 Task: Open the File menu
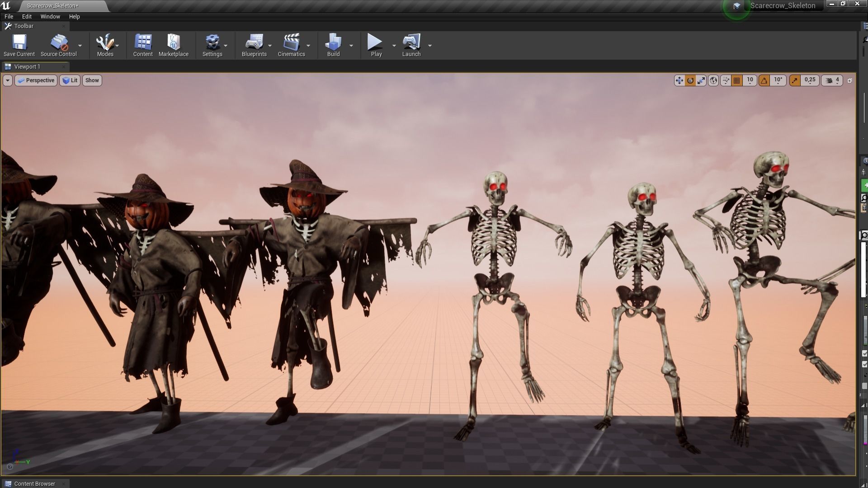(9, 16)
